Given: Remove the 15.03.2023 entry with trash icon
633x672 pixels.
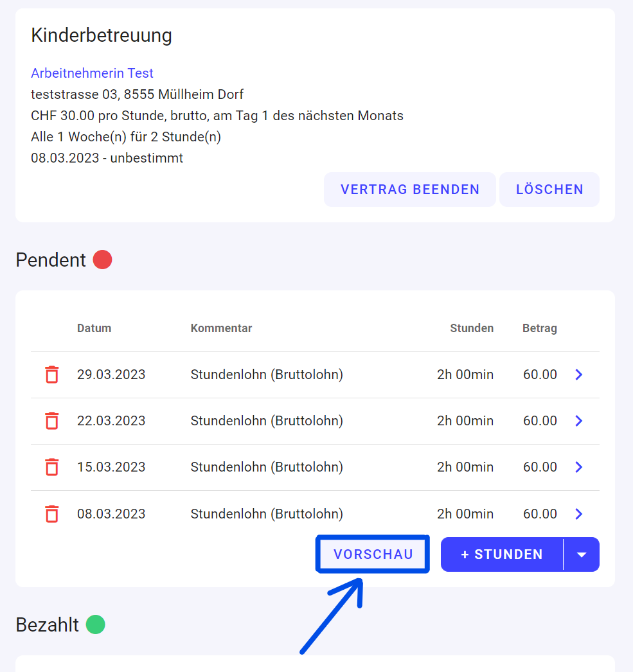Looking at the screenshot, I should pos(52,467).
